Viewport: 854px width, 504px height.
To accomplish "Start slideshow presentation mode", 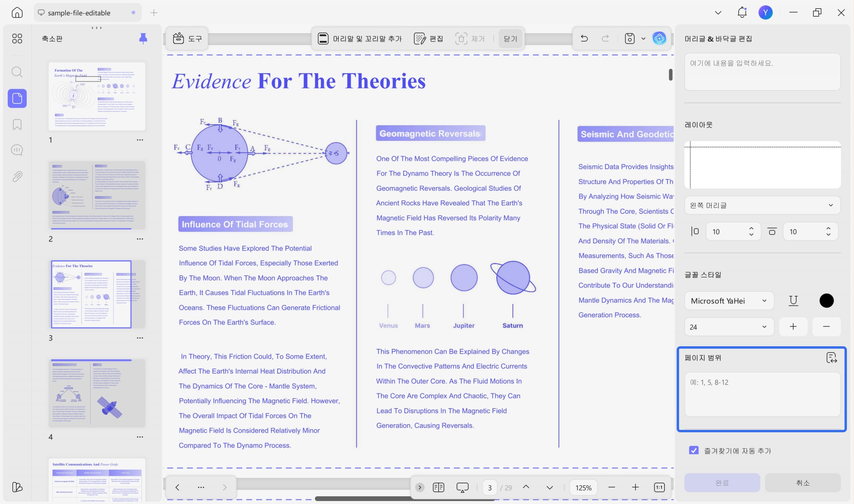I will [462, 487].
